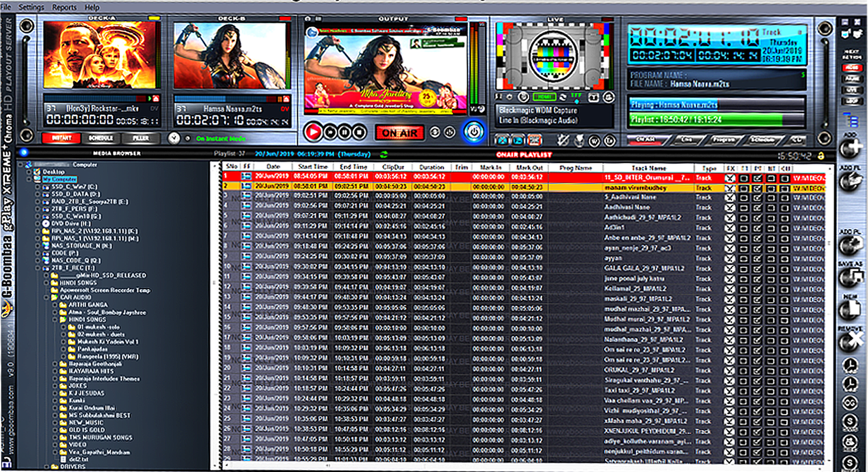Open the Settings menu

tap(31, 7)
